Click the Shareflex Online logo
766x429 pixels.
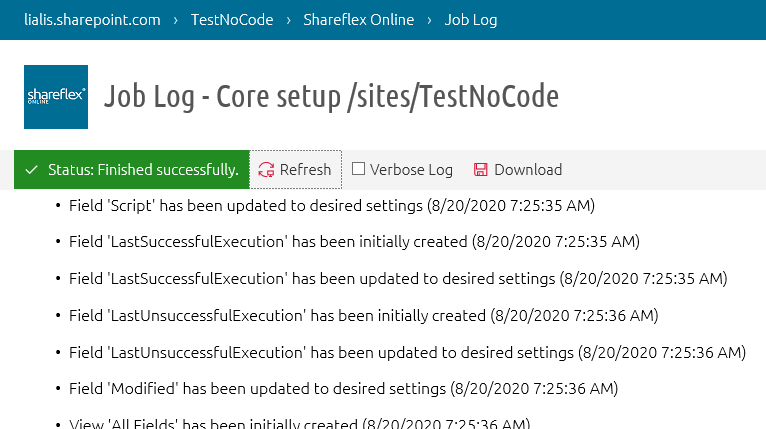pos(56,97)
